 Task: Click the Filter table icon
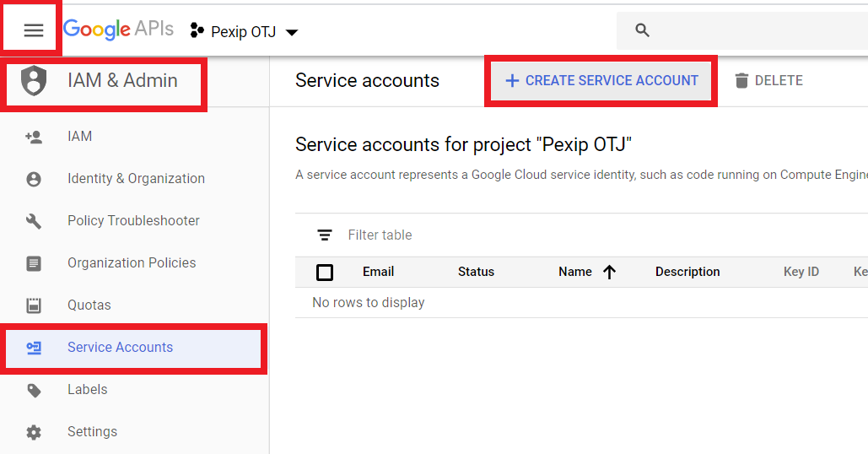click(325, 235)
